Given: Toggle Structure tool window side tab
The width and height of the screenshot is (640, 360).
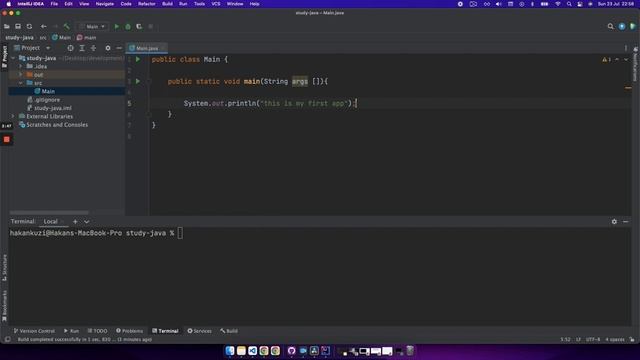Looking at the screenshot, I should coord(4,268).
